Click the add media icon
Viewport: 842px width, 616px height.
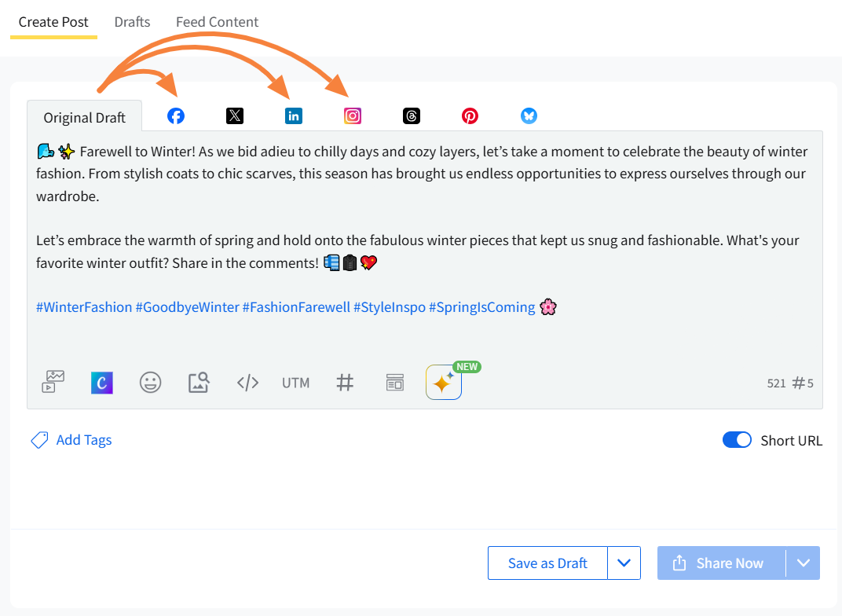pos(53,383)
